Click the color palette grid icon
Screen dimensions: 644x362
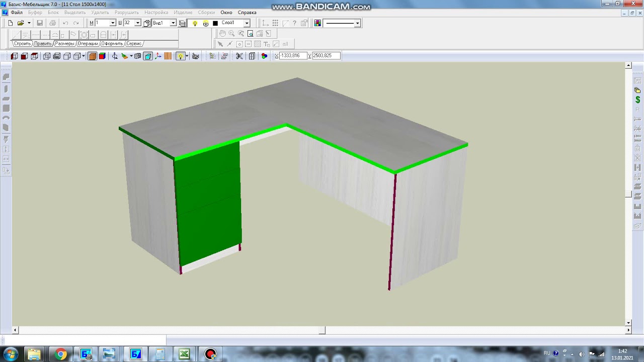point(317,23)
